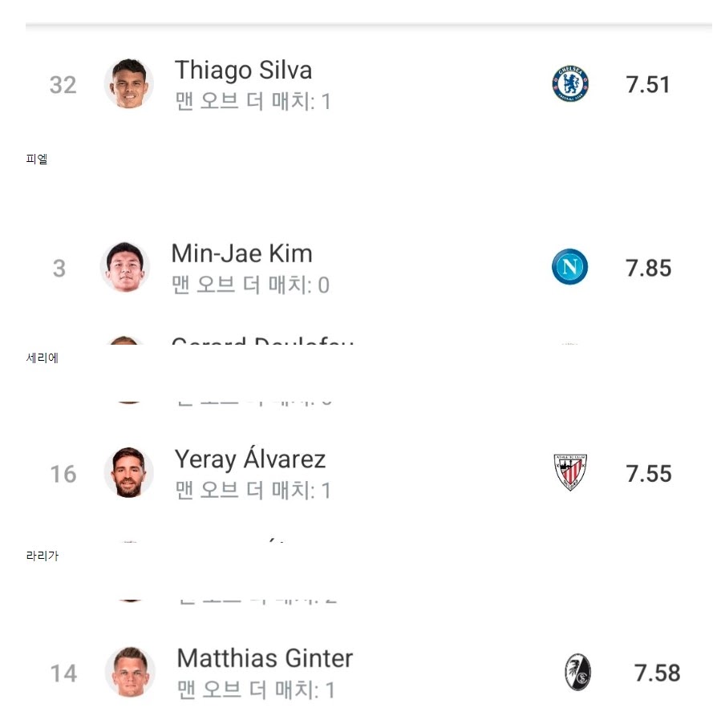This screenshot has height=728, width=717.
Task: Select the Matthias Ginter player name
Action: pos(265,658)
